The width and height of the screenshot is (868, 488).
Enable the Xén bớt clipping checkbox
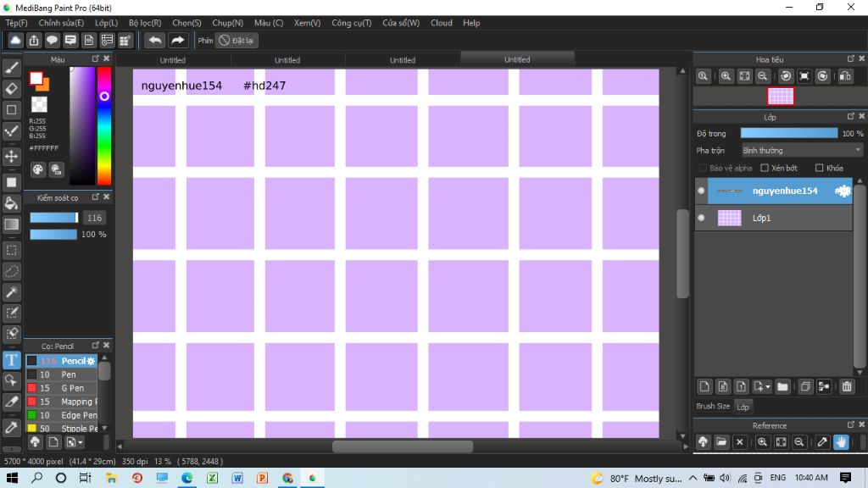point(765,168)
